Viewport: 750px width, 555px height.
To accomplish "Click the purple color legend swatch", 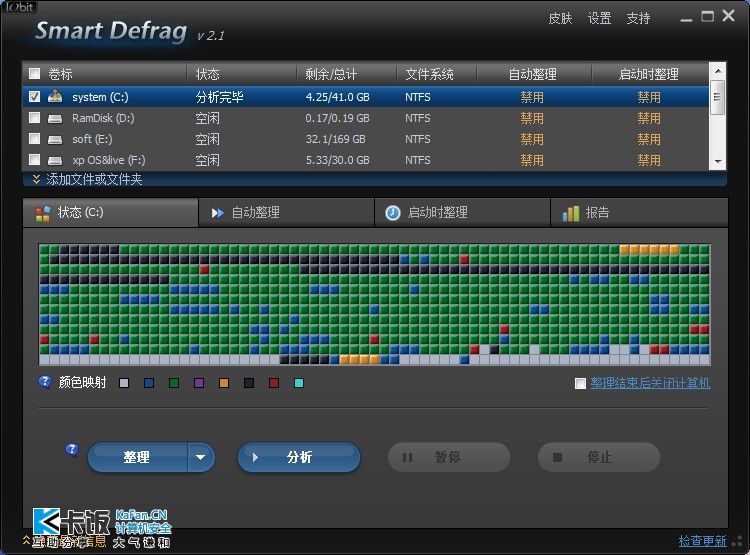I will 199,383.
